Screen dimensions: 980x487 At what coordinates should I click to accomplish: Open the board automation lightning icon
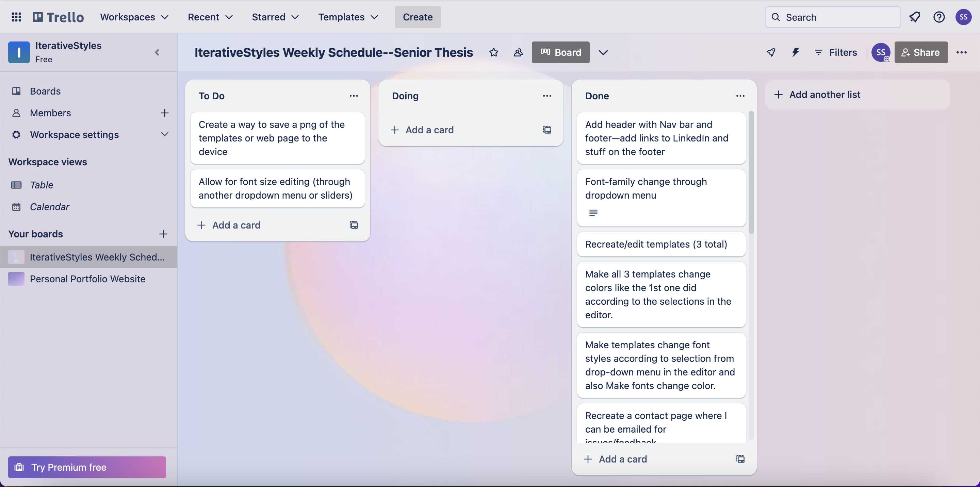pyautogui.click(x=795, y=52)
